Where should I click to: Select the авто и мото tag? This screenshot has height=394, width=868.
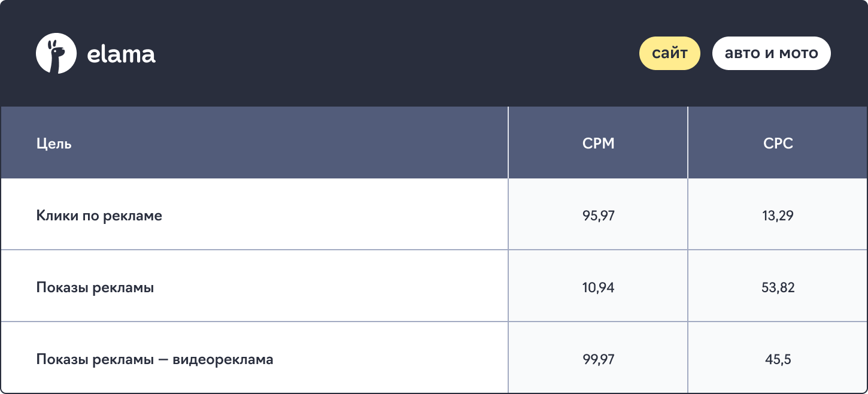click(771, 53)
